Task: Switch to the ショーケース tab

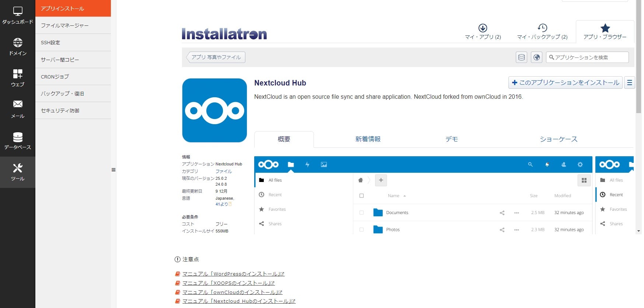Action: point(559,139)
